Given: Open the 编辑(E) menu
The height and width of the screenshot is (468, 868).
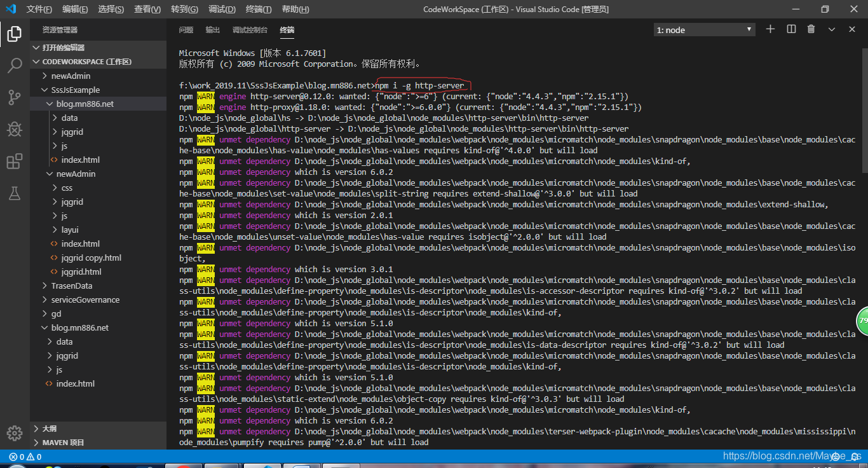Looking at the screenshot, I should point(75,10).
